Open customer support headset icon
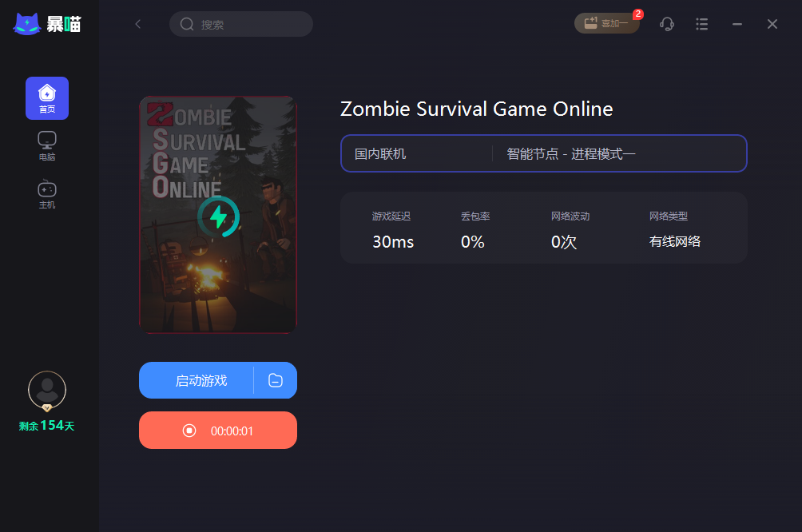The width and height of the screenshot is (802, 532). [666, 23]
